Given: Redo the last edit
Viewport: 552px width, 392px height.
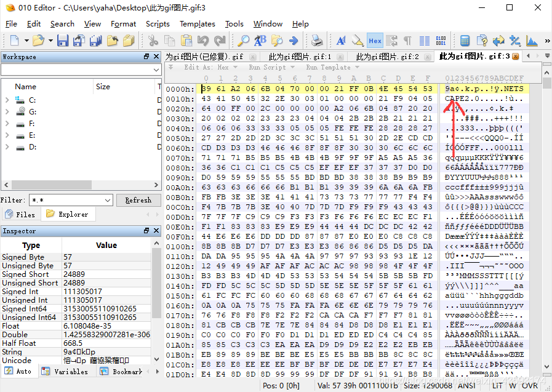Looking at the screenshot, I should [220, 41].
